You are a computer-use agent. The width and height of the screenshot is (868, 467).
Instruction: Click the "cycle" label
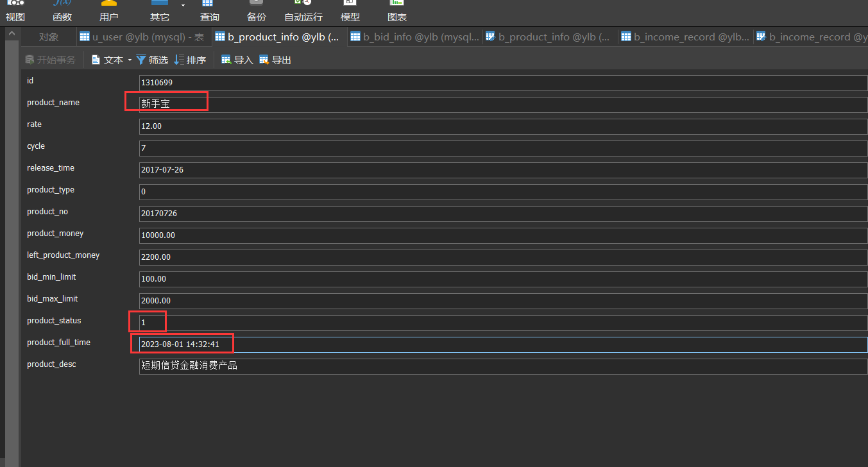point(36,146)
